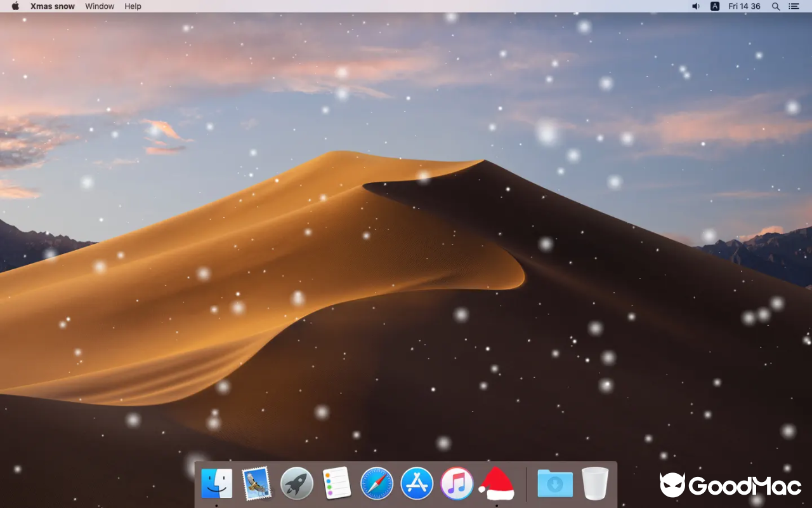Launch Safari from the Dock

(377, 483)
